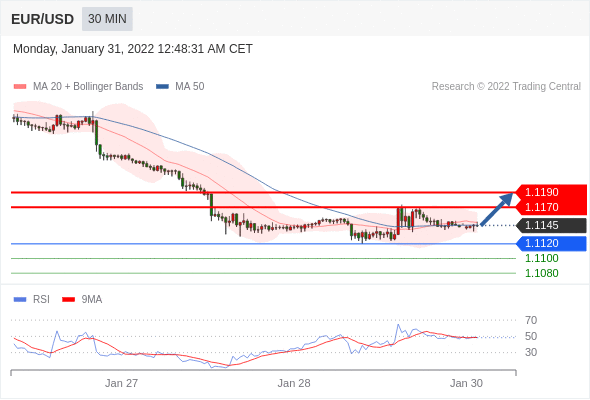Click the 1.1190 red resistance price tag
The height and width of the screenshot is (400, 590).
coord(551,192)
